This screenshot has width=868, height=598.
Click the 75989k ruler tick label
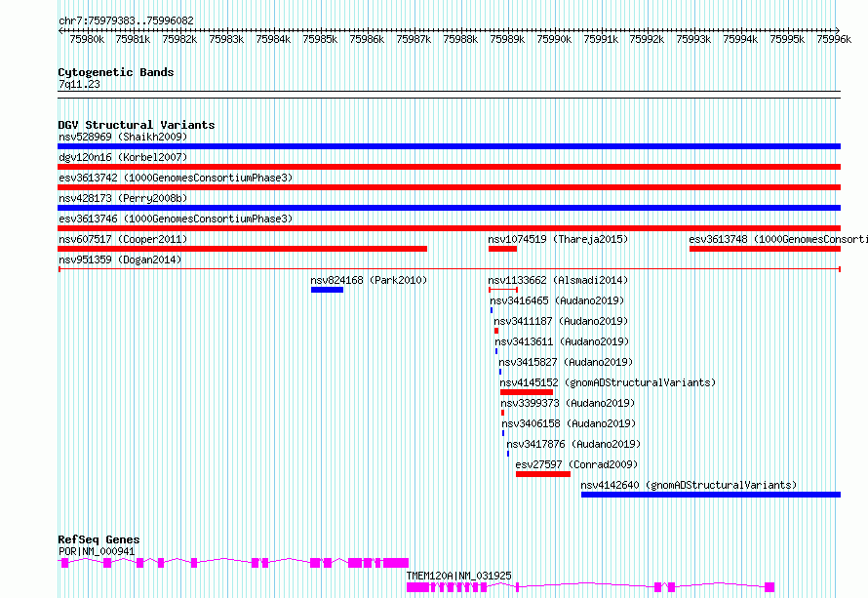[x=507, y=39]
